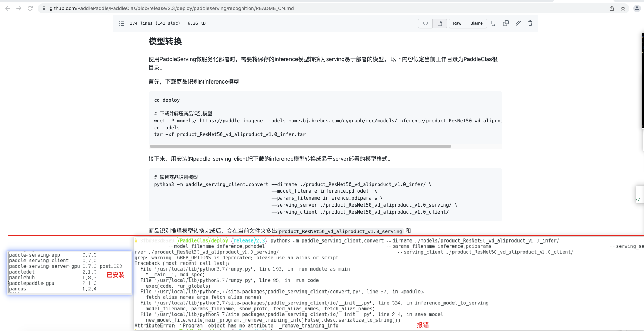Toggle rendered Markdown preview mode
The height and width of the screenshot is (331, 644).
pyautogui.click(x=439, y=23)
